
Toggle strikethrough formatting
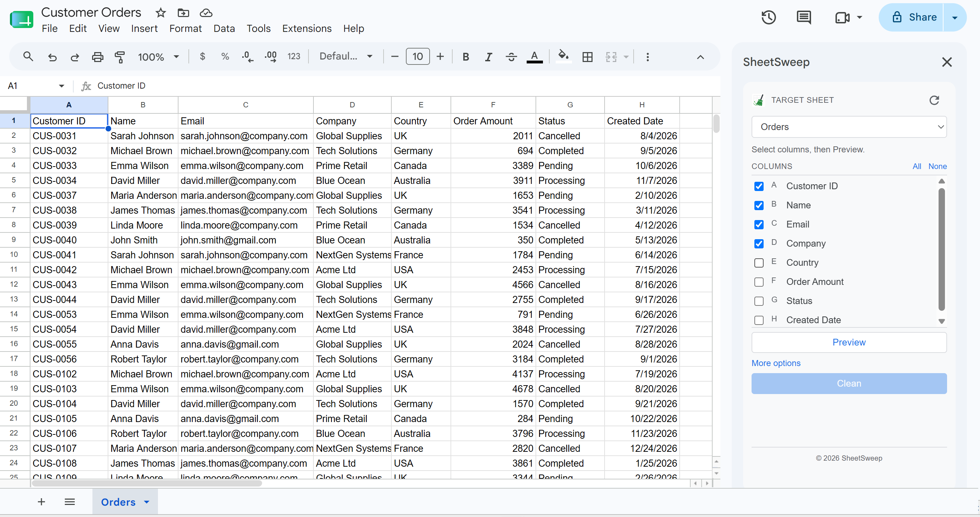pyautogui.click(x=511, y=57)
